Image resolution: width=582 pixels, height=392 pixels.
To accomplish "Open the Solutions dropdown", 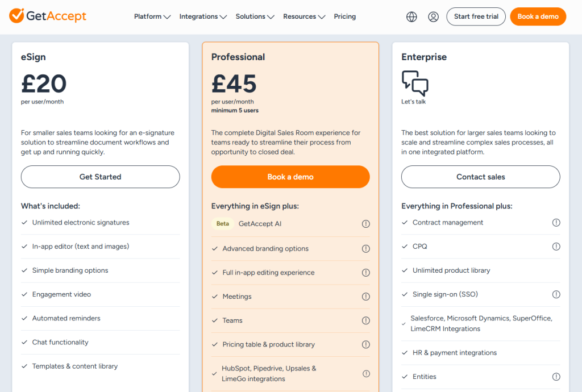I will (255, 16).
